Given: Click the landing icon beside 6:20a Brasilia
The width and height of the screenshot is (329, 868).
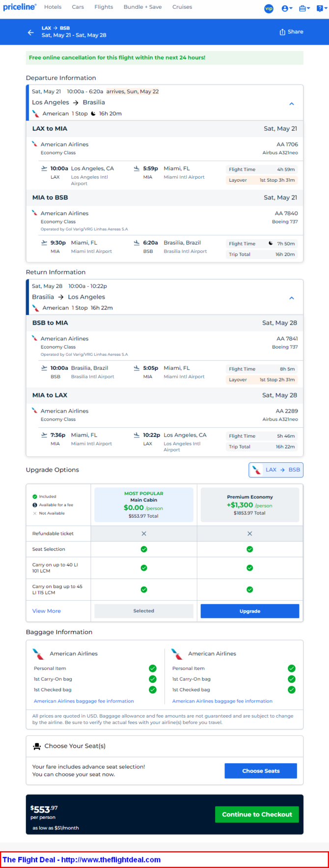Looking at the screenshot, I should click(137, 243).
